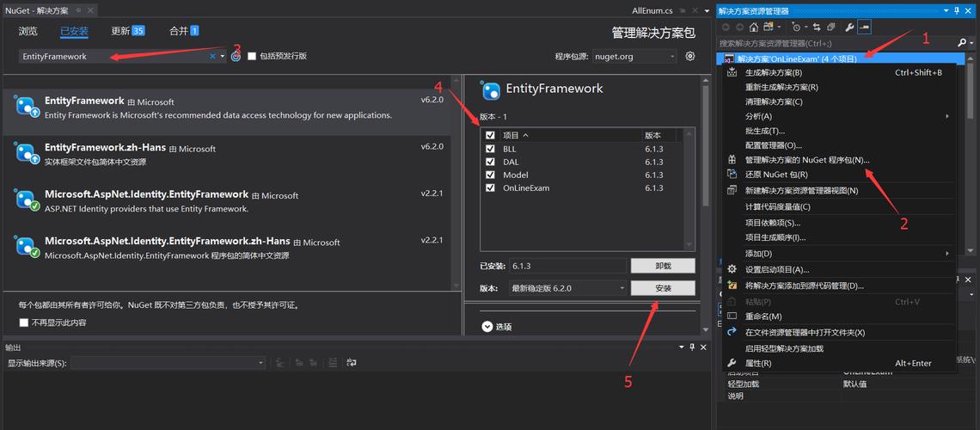Click the refresh icon beside the NuGet search box
The width and height of the screenshot is (980, 430).
(236, 56)
